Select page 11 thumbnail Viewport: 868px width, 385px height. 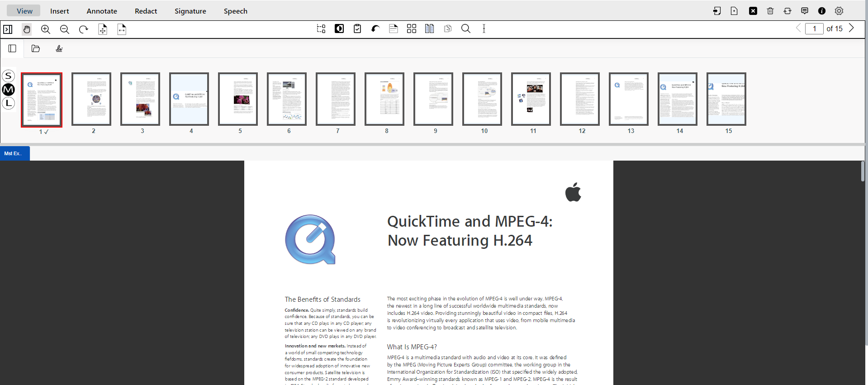[x=531, y=99]
